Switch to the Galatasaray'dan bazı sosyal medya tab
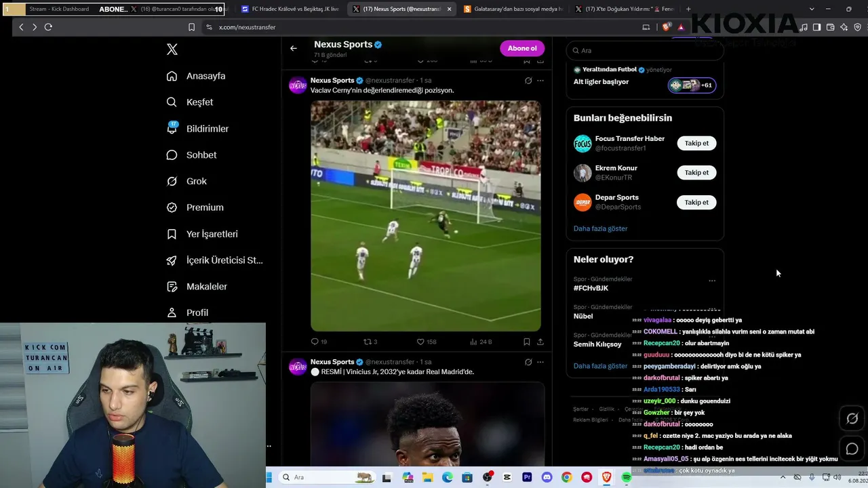The width and height of the screenshot is (868, 488). click(514, 9)
